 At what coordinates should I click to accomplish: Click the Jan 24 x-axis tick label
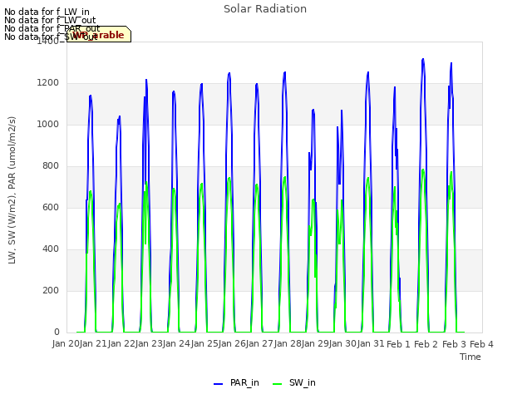(176, 344)
